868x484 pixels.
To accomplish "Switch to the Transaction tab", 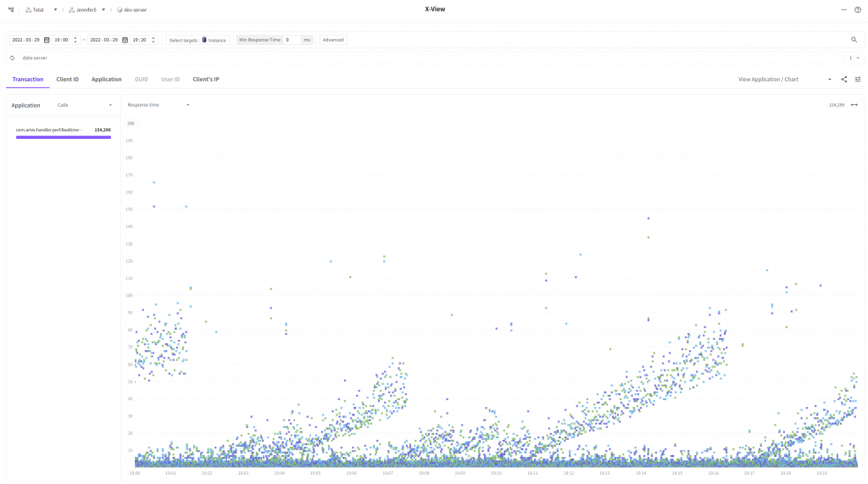I will point(28,79).
